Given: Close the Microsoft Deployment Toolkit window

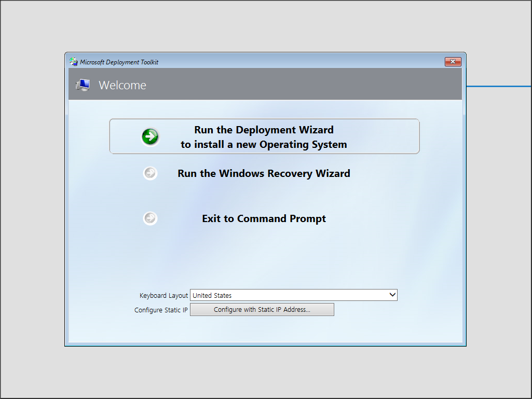Looking at the screenshot, I should click(453, 62).
